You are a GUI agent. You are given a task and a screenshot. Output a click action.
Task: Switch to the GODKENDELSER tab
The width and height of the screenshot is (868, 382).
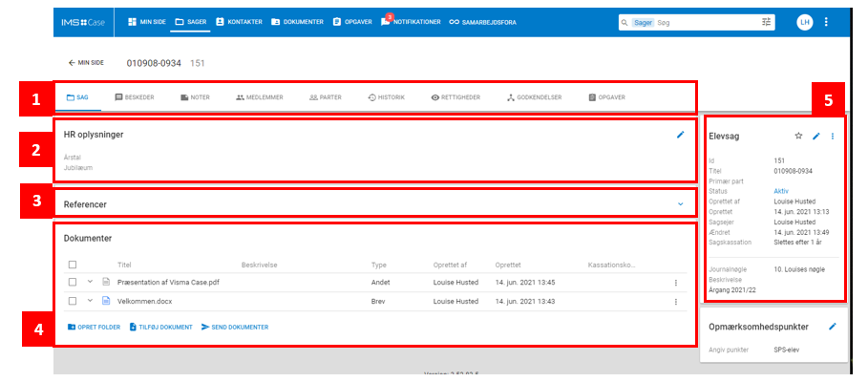[534, 97]
